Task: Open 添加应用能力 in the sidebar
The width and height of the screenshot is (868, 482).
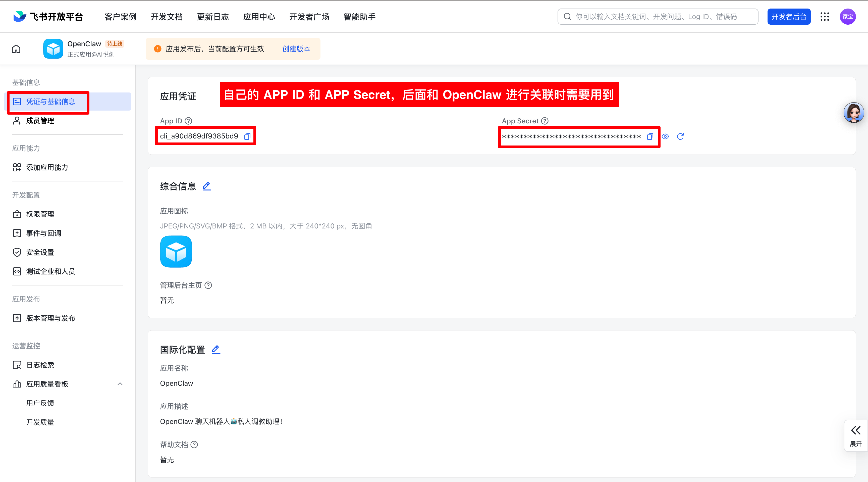Action: click(x=68, y=168)
